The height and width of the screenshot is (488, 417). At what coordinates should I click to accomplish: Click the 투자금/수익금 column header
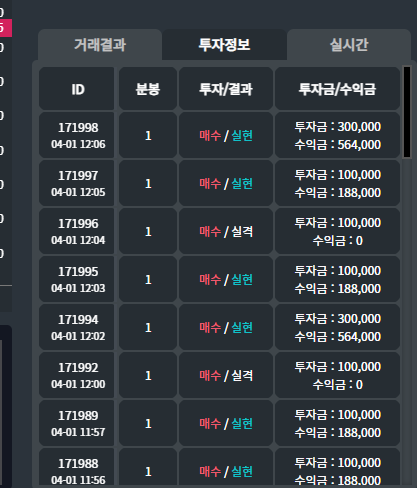(x=337, y=89)
